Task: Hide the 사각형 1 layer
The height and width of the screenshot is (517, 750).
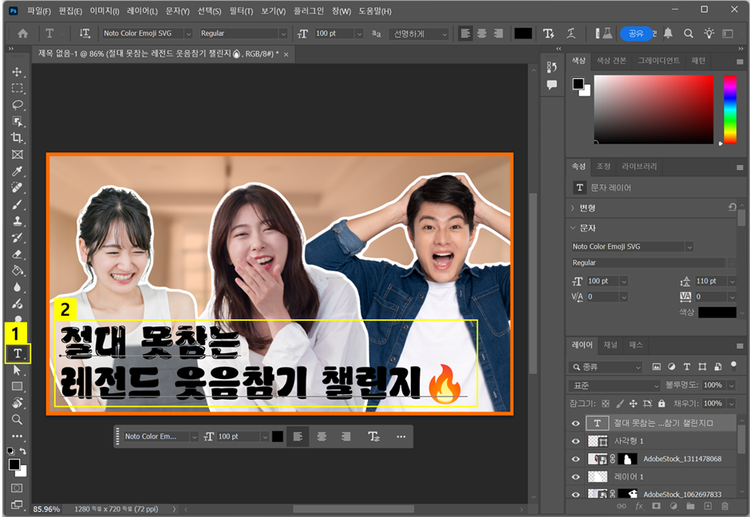Action: [x=575, y=441]
